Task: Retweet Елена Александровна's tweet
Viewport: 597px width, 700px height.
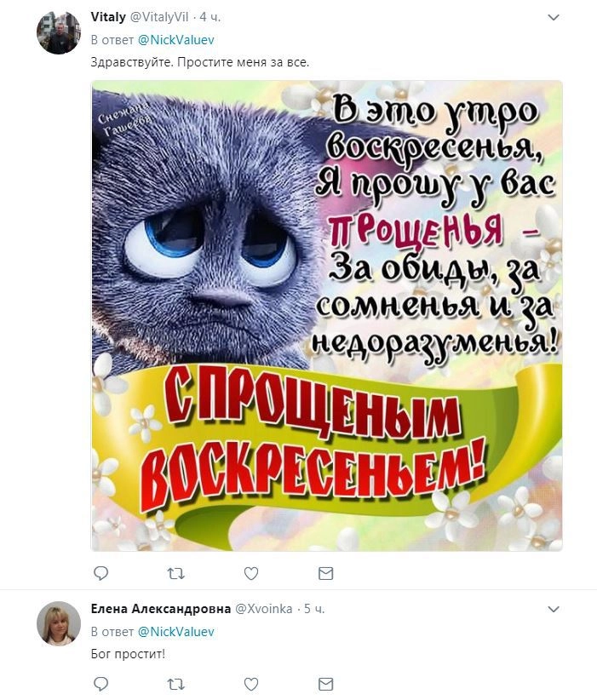Action: point(175,684)
